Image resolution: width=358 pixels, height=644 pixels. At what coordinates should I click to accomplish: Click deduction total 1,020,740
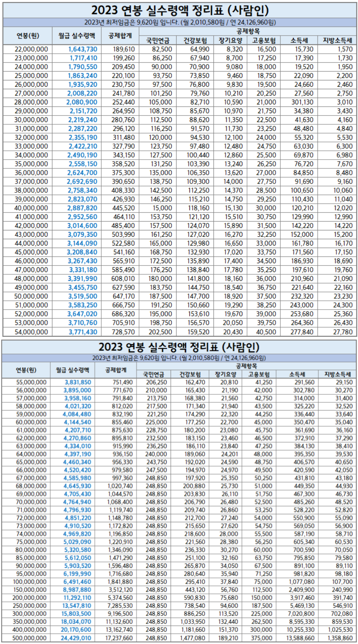120,486
